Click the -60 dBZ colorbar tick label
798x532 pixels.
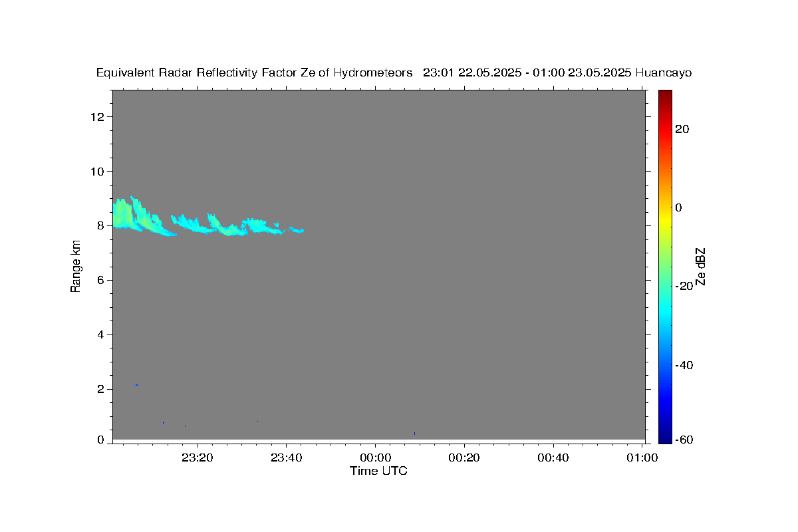(x=684, y=440)
